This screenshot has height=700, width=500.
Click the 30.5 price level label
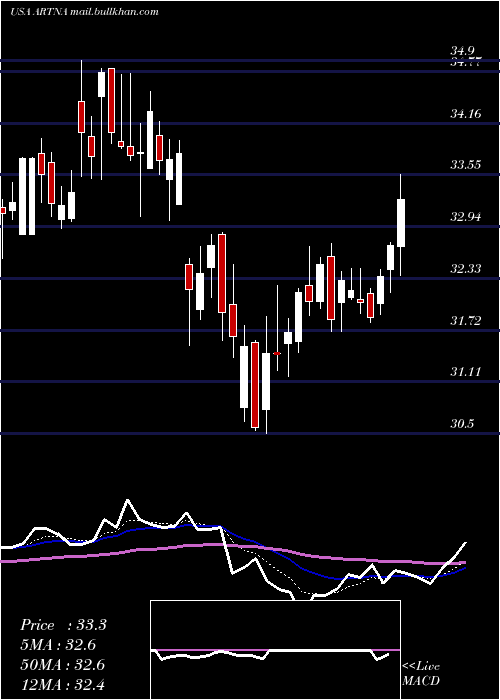coord(462,424)
